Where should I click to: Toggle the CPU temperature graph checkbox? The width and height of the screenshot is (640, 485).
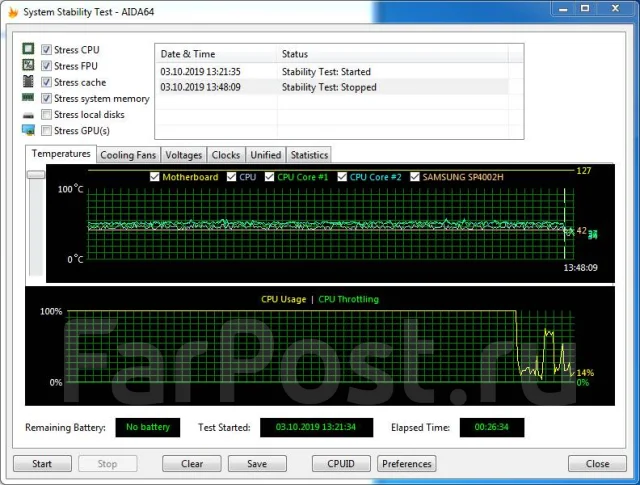coord(231,177)
